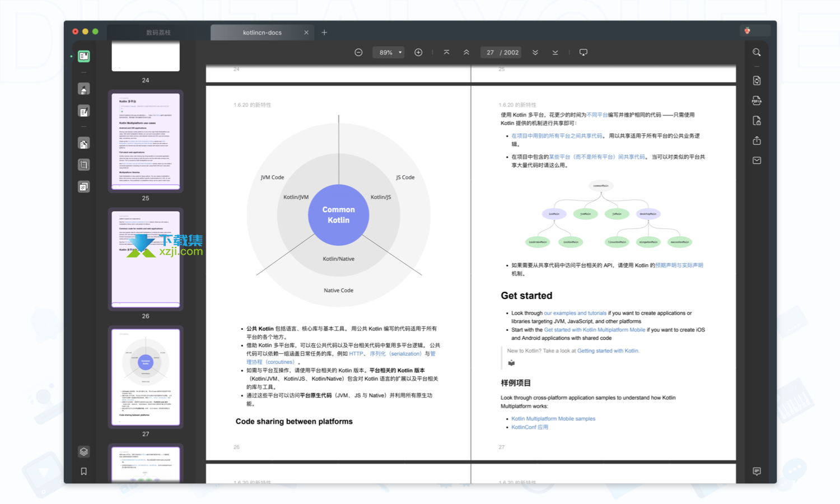This screenshot has height=504, width=840.
Task: Save as PDF/A
Action: [x=757, y=101]
